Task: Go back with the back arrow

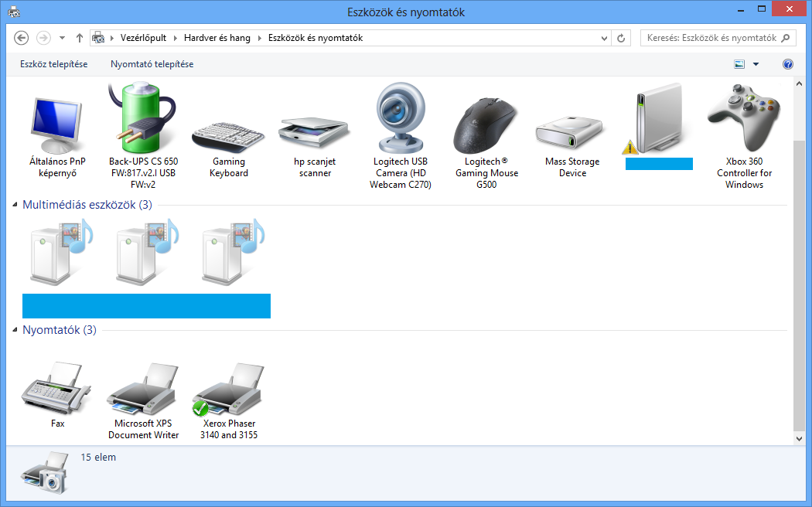Action: pos(21,38)
